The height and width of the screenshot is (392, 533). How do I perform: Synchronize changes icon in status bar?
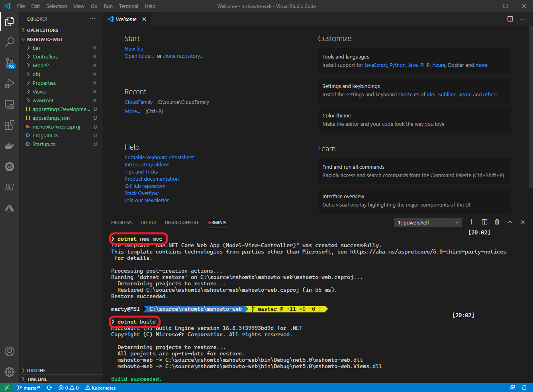[49, 388]
